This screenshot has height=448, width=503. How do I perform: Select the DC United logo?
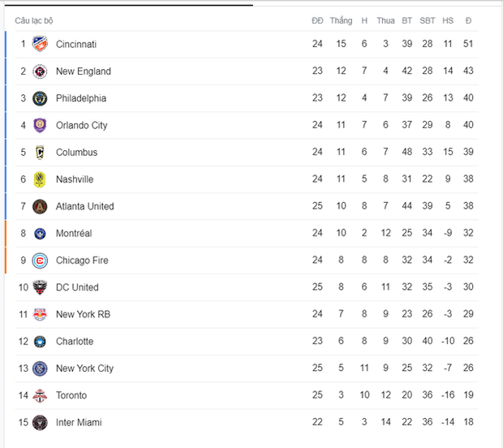40,287
